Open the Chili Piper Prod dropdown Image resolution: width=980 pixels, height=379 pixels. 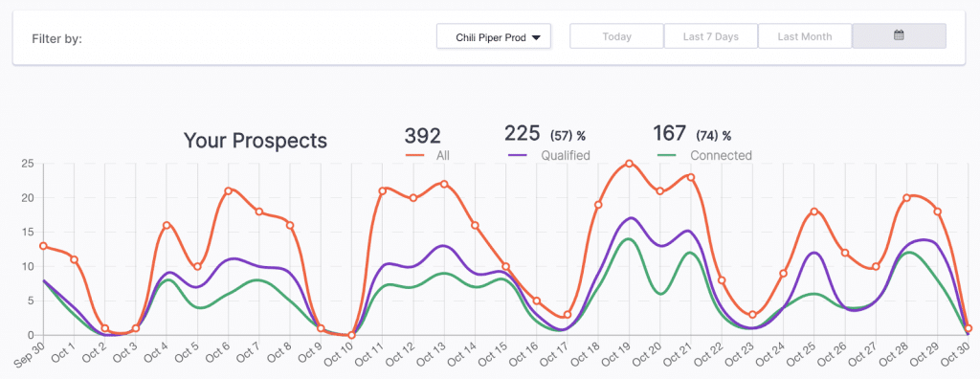pos(494,37)
